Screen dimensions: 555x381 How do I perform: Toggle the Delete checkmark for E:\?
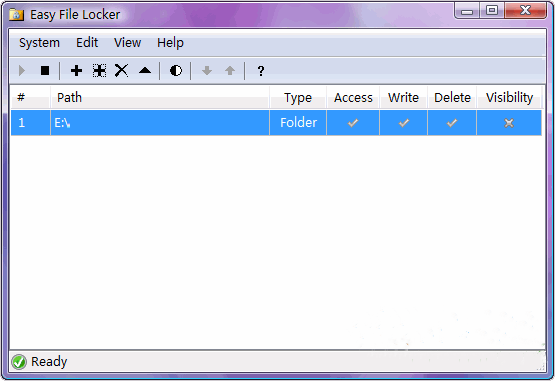click(452, 123)
